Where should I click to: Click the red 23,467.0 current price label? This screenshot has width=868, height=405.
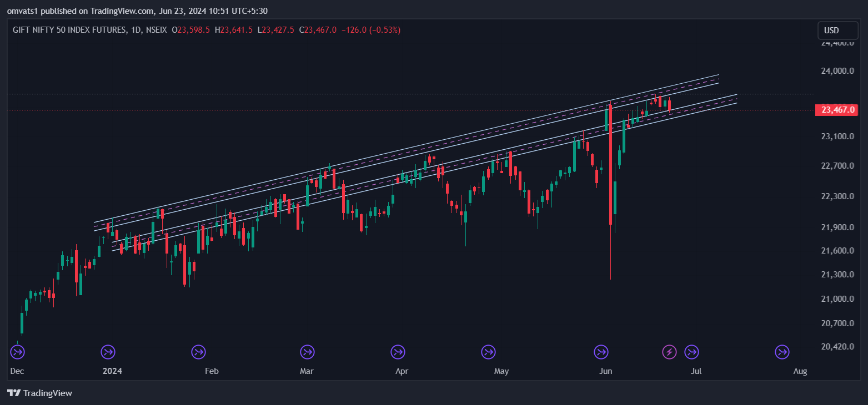click(837, 110)
